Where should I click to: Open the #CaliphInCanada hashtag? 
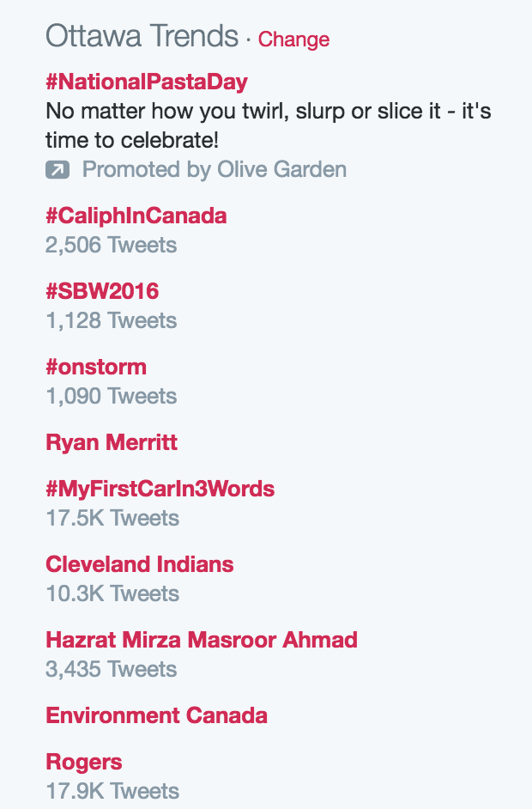click(136, 216)
